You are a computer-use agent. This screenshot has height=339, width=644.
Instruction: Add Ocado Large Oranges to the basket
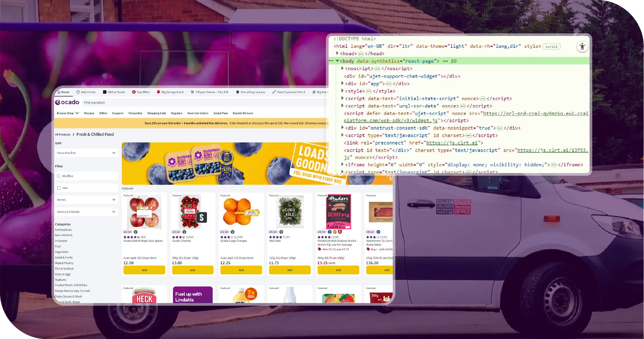[x=241, y=270]
